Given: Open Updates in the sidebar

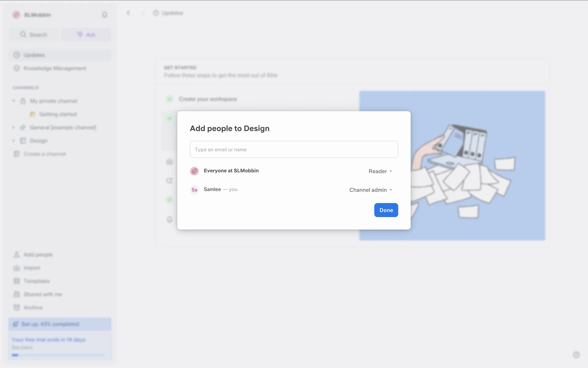Looking at the screenshot, I should (34, 55).
